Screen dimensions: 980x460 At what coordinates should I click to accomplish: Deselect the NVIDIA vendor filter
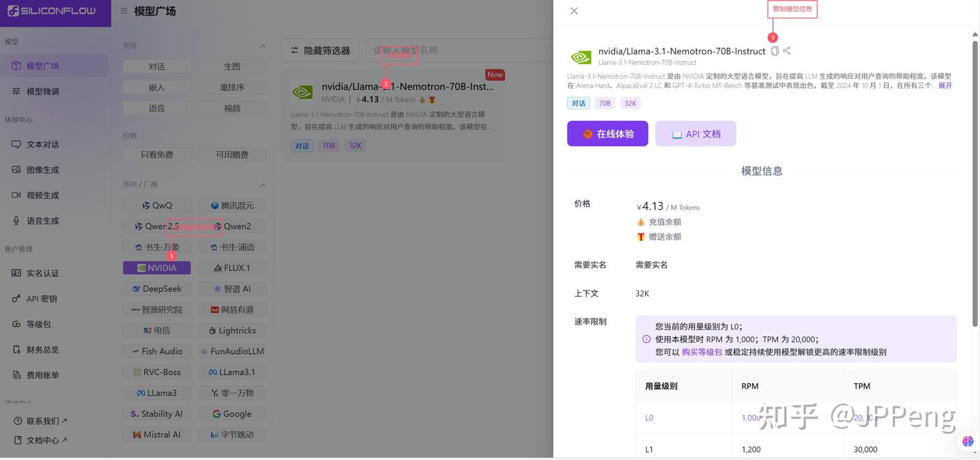[x=157, y=268]
